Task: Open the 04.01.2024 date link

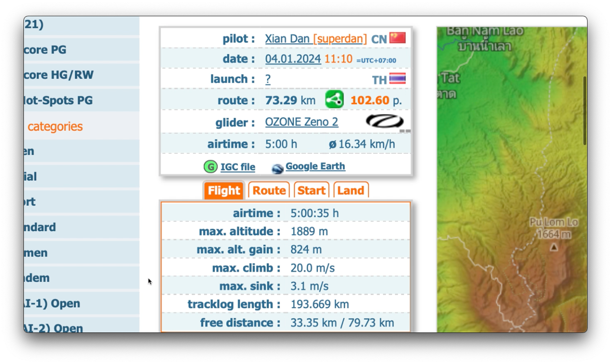Action: tap(293, 59)
